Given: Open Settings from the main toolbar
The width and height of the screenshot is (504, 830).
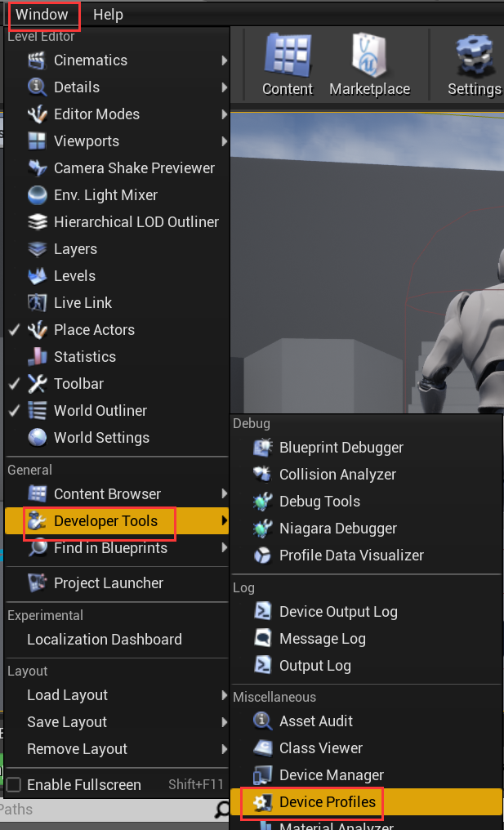Looking at the screenshot, I should tap(475, 65).
